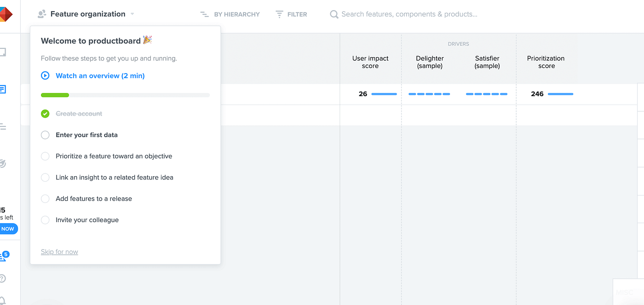644x305 pixels.
Task: Adjust the Delighter segmented rating bar
Action: [x=429, y=94]
